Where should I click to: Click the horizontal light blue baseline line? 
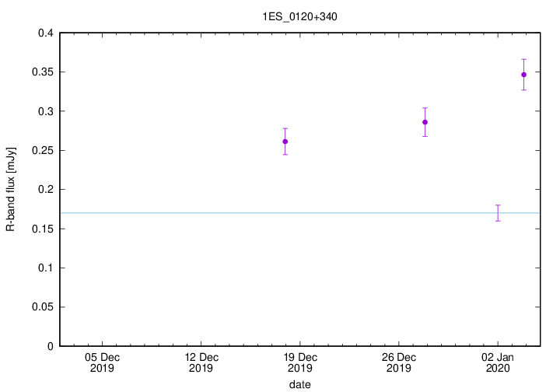[233, 213]
